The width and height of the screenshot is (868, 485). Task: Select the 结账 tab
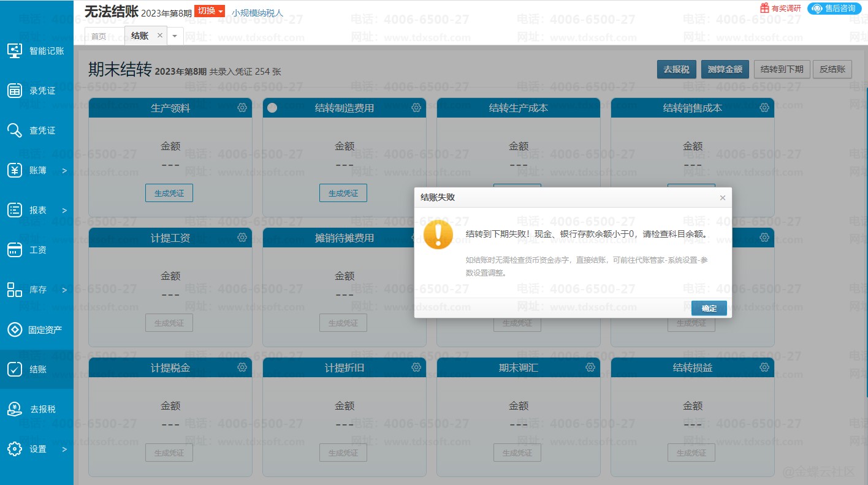(140, 36)
